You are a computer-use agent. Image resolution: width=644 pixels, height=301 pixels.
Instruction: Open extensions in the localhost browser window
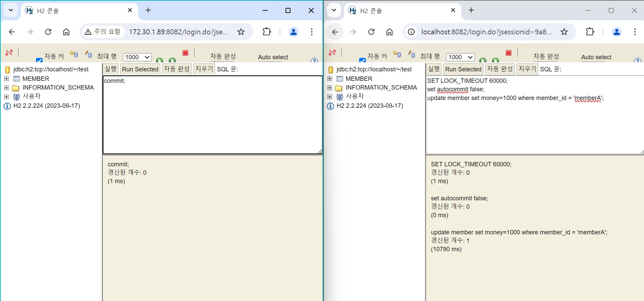click(x=590, y=32)
